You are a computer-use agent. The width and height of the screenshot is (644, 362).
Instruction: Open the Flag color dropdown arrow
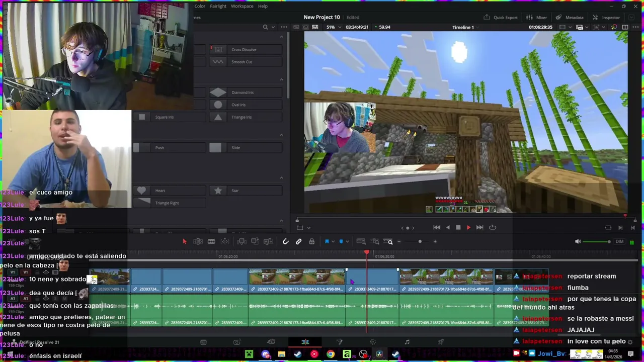click(333, 242)
